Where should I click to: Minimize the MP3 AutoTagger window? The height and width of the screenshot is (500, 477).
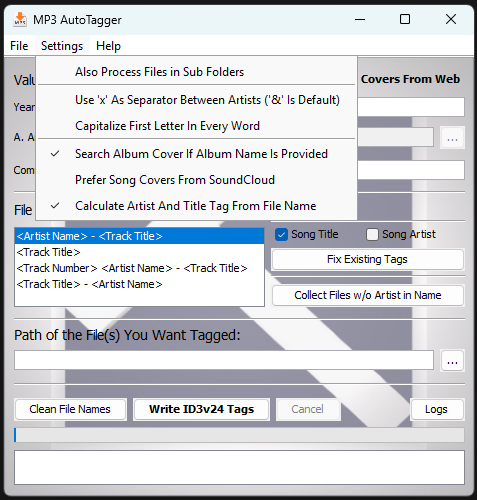360,19
